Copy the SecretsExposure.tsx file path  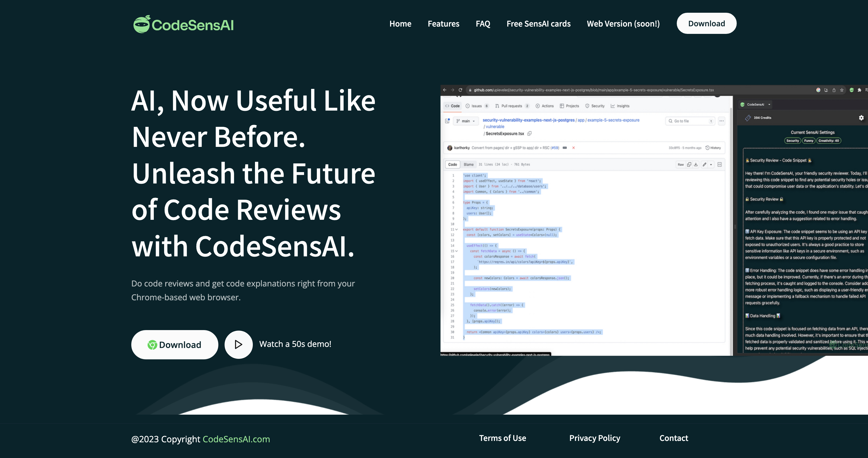click(529, 133)
